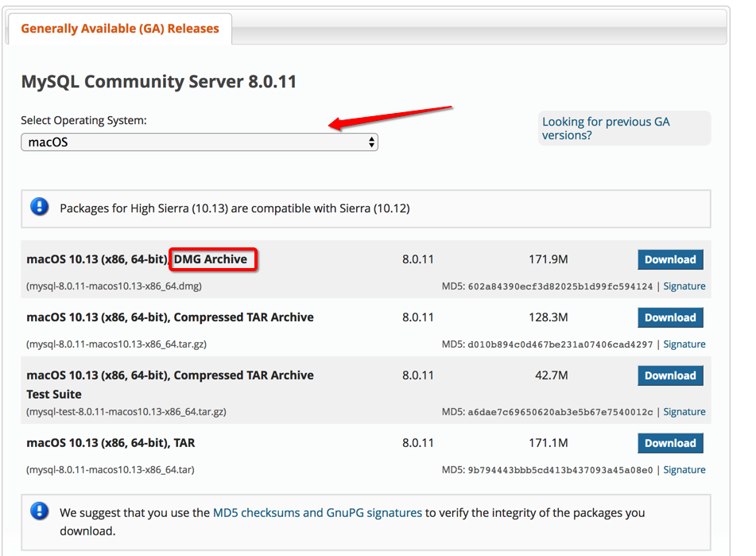Open the Signature link for the Test Suite
The width and height of the screenshot is (756, 556).
(x=684, y=411)
